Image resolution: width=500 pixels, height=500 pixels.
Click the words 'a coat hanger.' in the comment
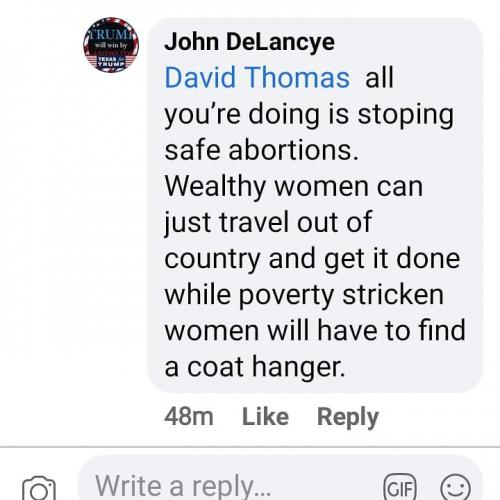pos(255,367)
